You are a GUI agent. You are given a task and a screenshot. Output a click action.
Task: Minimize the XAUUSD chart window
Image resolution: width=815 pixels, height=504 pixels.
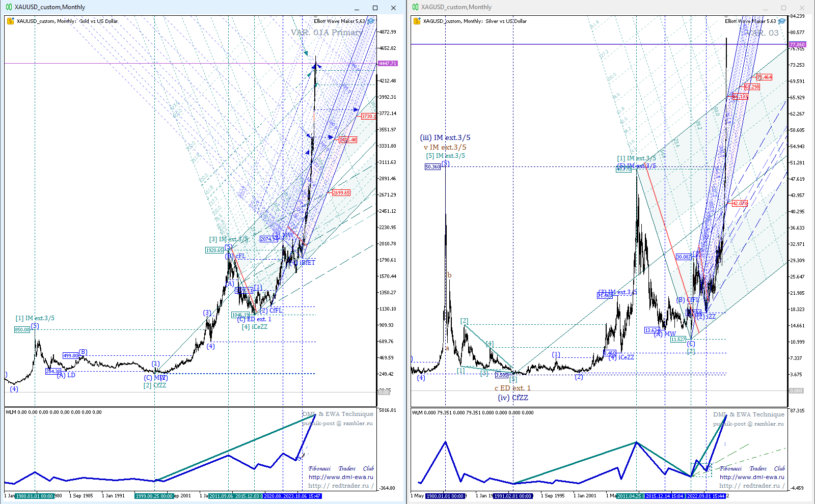(357, 8)
